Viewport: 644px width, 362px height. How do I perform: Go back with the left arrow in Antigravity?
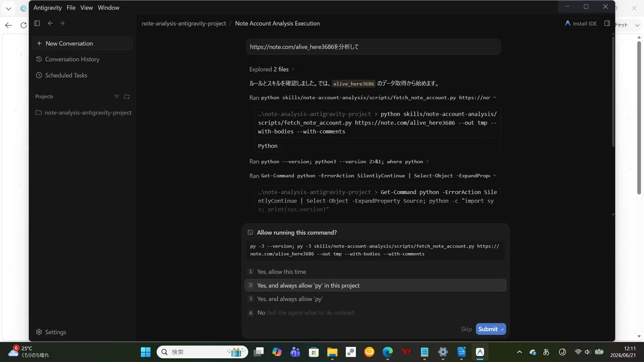click(x=50, y=23)
